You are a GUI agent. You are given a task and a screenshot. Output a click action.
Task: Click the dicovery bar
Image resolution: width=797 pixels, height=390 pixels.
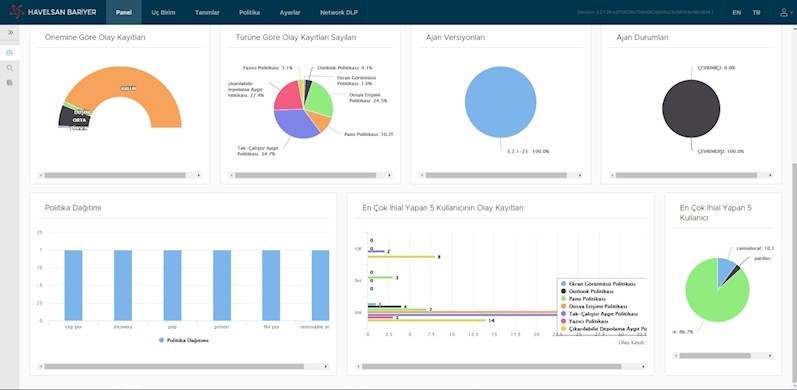(123, 285)
